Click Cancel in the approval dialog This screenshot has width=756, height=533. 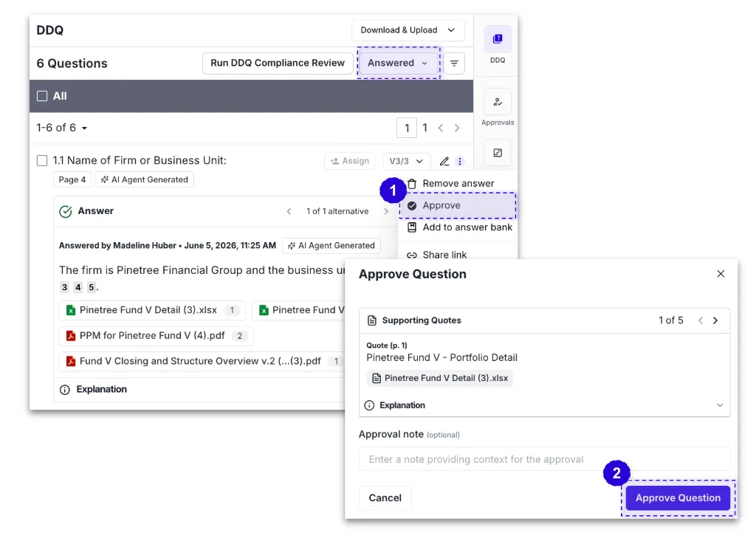385,498
